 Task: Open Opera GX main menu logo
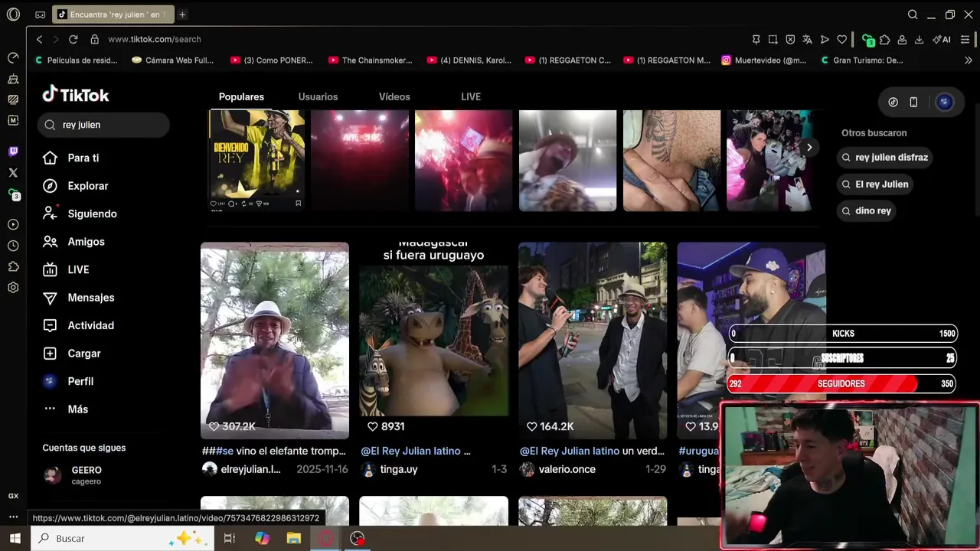[x=13, y=15]
